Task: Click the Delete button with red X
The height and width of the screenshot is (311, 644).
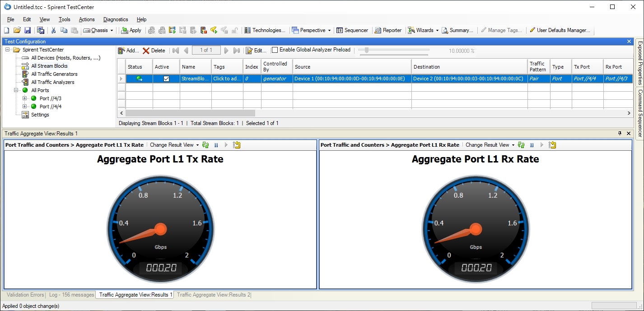Action: click(154, 51)
